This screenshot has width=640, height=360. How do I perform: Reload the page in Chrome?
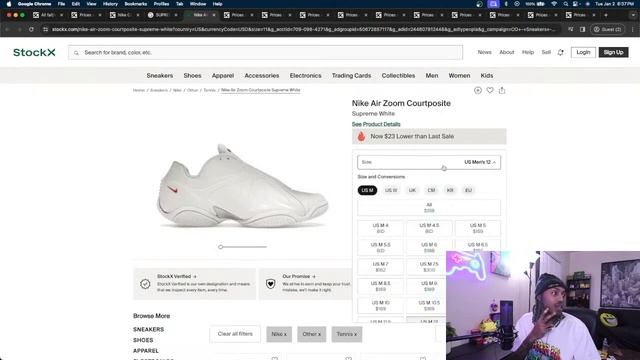pos(31,29)
